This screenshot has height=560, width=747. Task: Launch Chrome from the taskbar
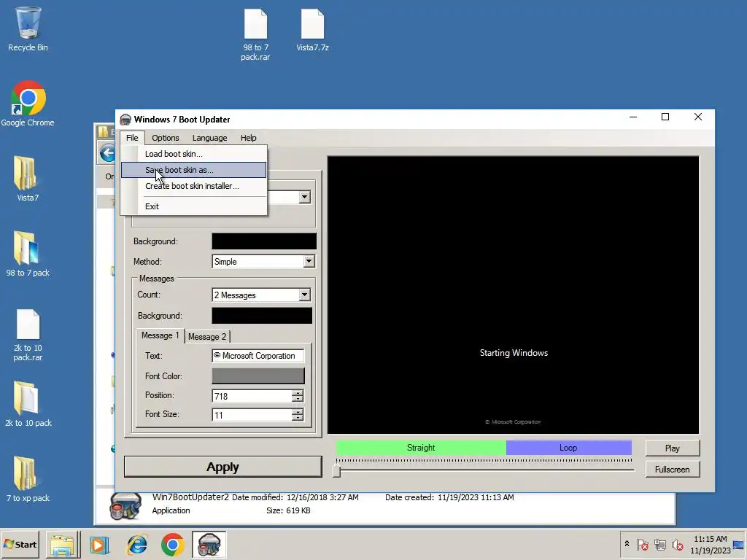[172, 544]
